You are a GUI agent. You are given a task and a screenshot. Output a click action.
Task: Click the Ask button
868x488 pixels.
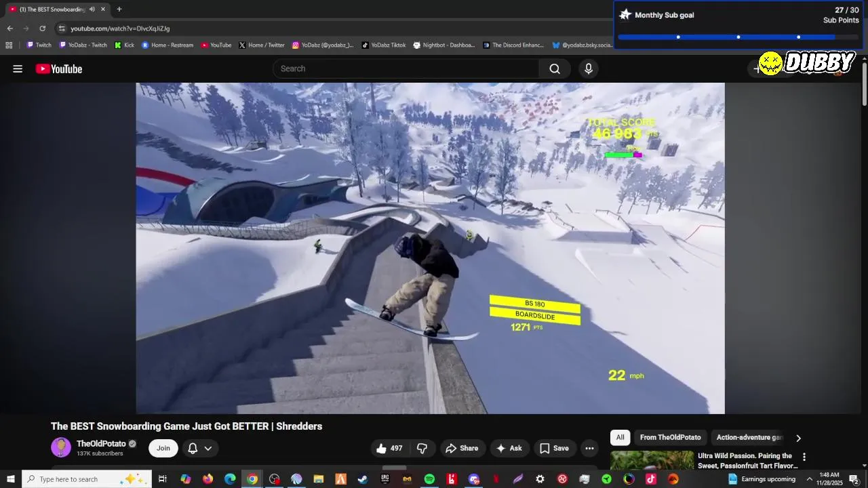coord(509,448)
